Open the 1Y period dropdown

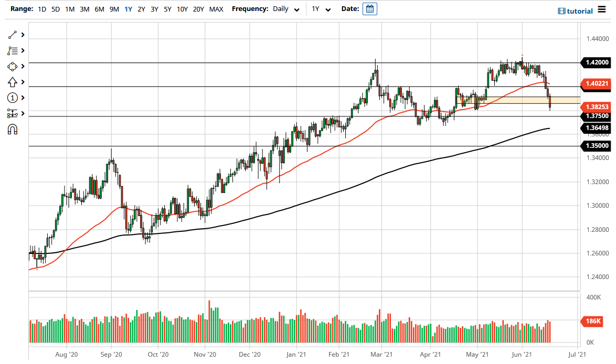pyautogui.click(x=321, y=9)
